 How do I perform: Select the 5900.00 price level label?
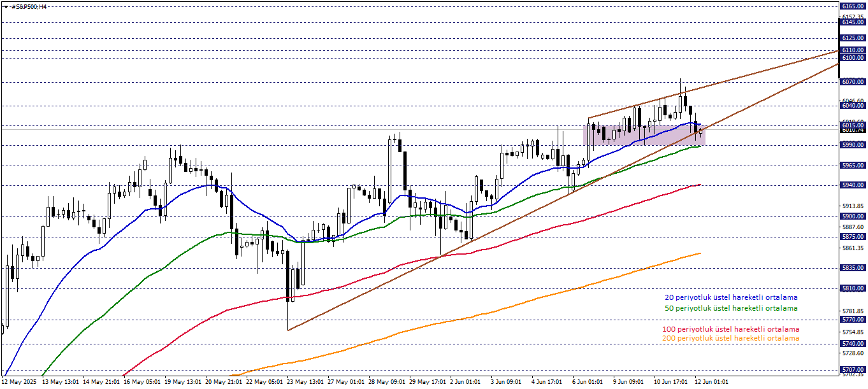tap(853, 216)
